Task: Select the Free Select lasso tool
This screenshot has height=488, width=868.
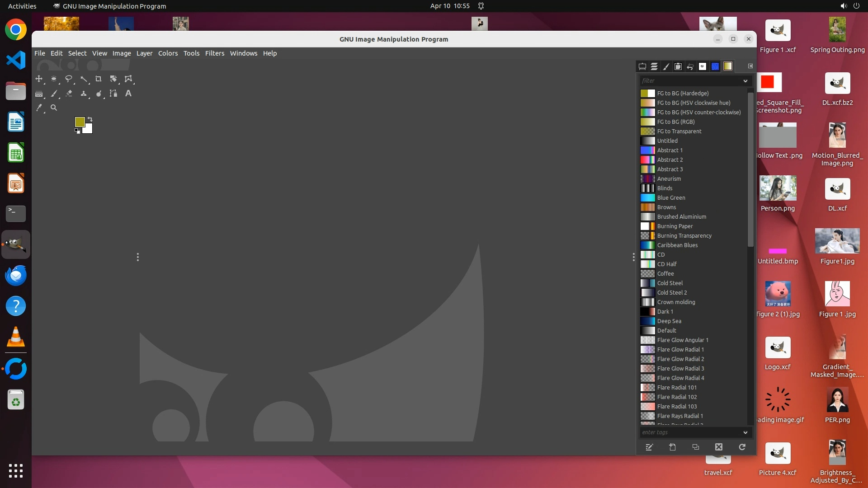Action: (x=69, y=79)
